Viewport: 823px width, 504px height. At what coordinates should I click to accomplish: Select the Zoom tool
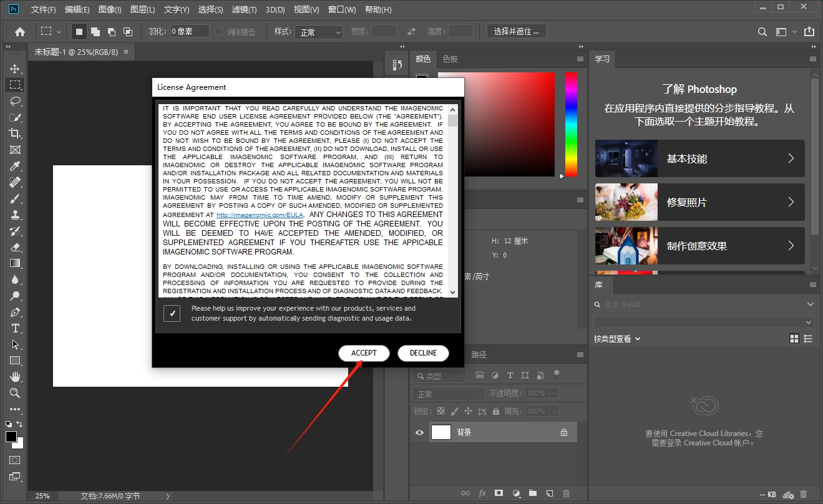[x=15, y=393]
